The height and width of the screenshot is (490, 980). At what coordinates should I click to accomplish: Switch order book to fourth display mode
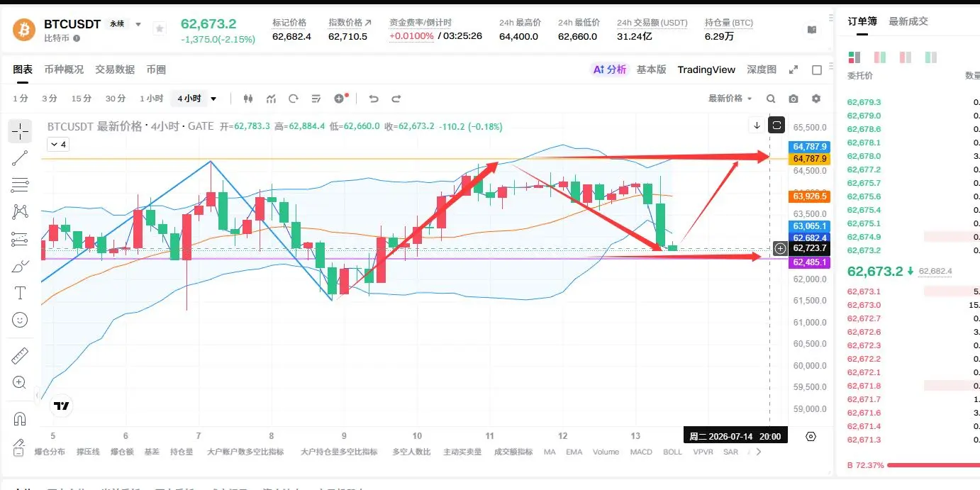931,57
